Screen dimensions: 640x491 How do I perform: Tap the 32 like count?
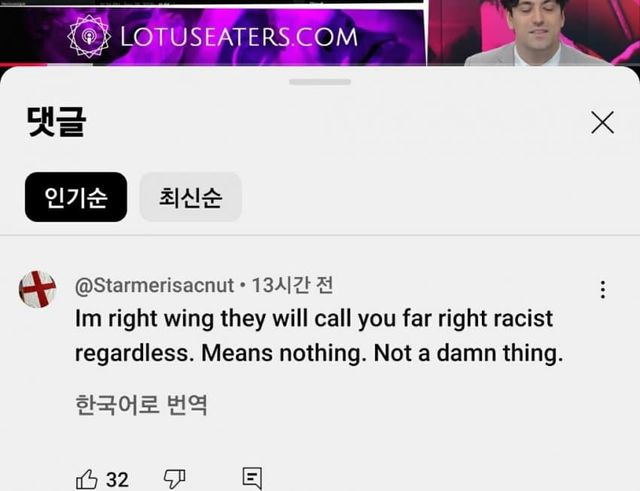[118, 480]
